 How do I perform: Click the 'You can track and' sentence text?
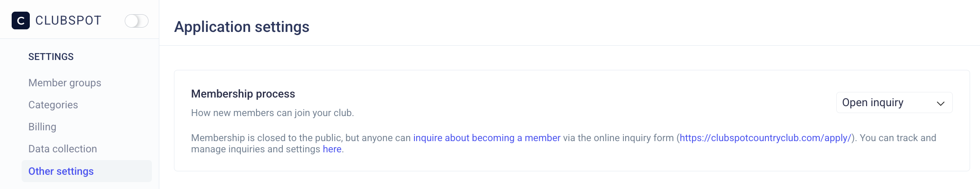898,138
